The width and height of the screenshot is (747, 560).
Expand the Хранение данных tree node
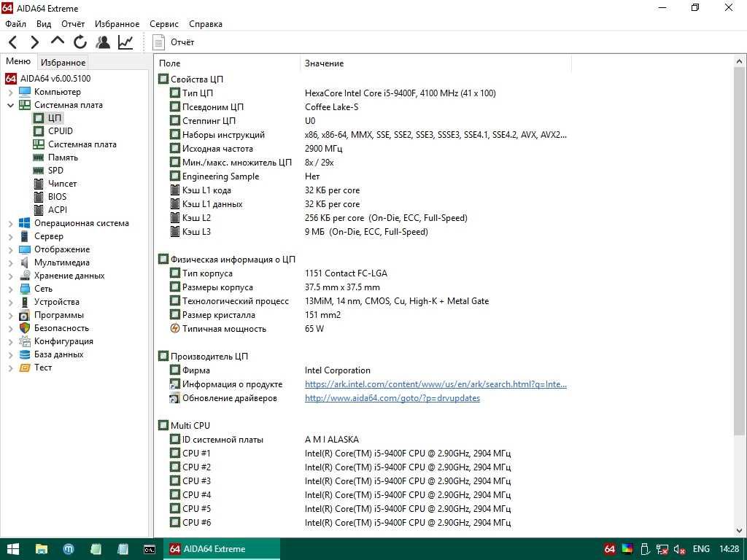(10, 276)
